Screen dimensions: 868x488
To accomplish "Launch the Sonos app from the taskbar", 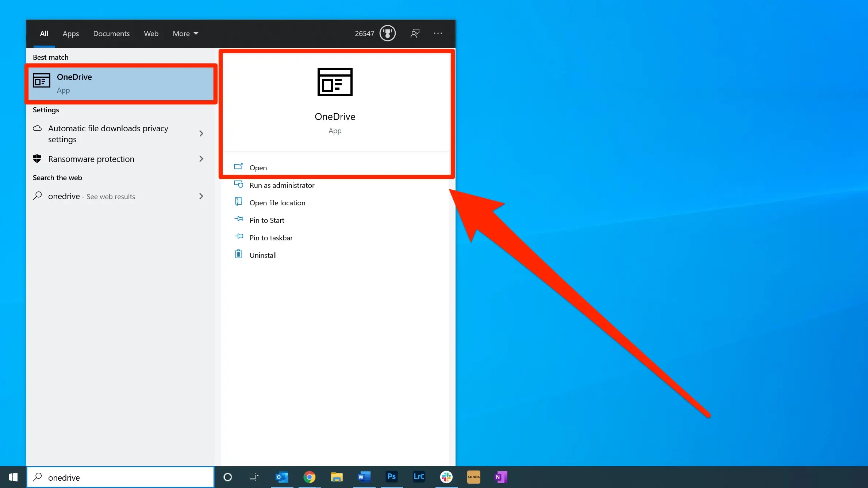I will click(473, 477).
